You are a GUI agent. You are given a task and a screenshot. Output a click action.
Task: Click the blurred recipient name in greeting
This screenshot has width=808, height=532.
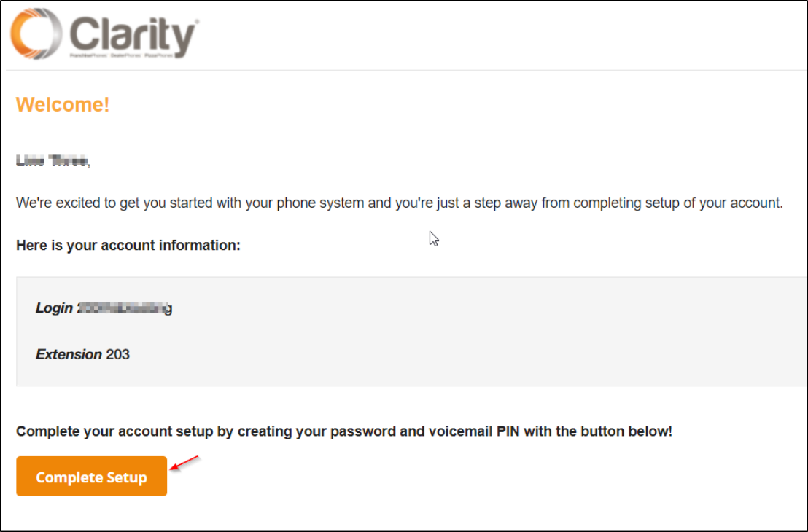click(53, 161)
